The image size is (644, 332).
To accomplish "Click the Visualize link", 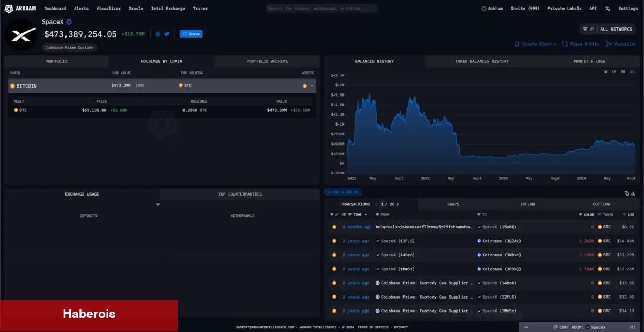I will 621,44.
